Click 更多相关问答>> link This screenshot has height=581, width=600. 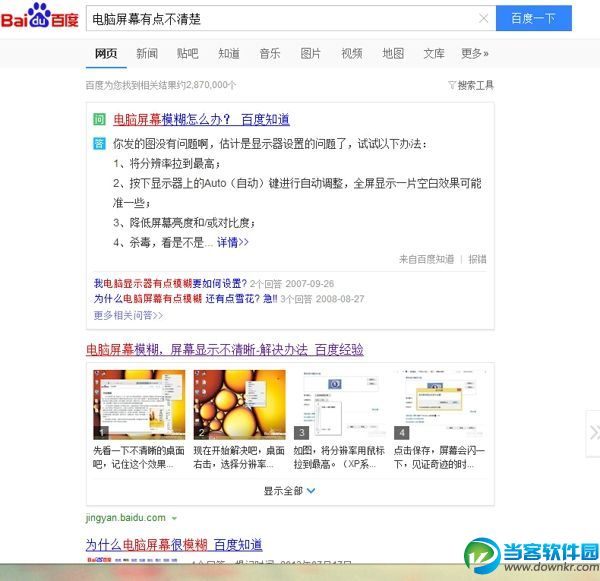pos(128,315)
